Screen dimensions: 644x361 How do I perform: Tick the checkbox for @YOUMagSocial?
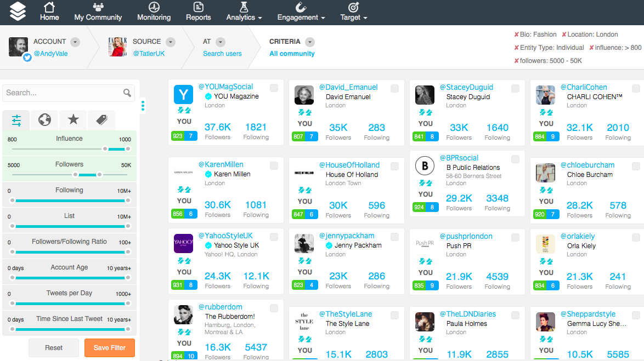coord(274,88)
